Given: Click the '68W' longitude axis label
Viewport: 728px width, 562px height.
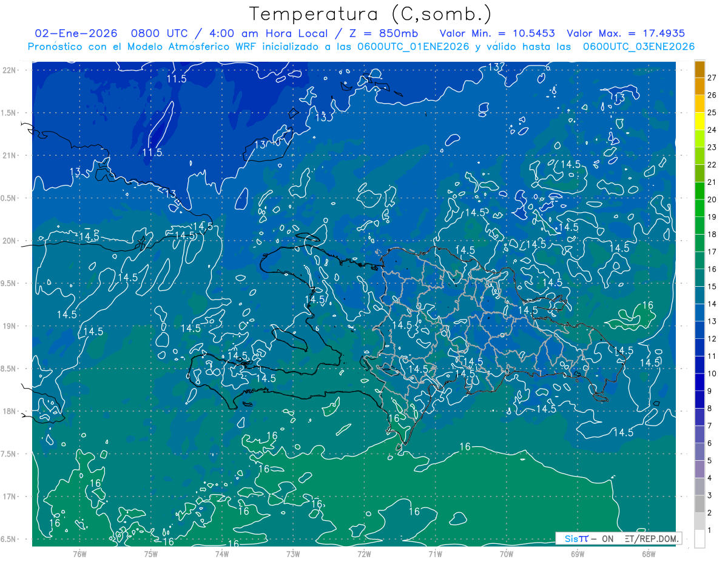Looking at the screenshot, I should click(x=649, y=554).
